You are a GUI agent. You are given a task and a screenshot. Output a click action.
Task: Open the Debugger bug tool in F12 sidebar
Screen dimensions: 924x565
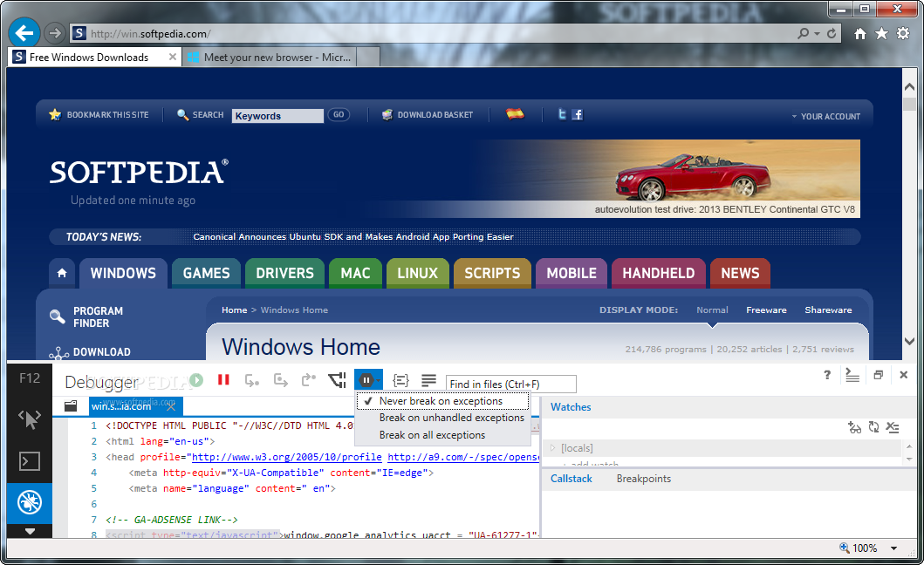[30, 502]
